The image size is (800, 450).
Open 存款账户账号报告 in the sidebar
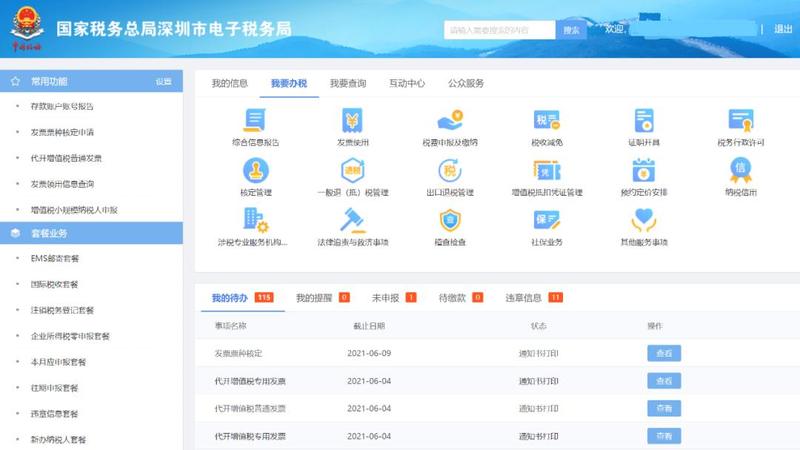pyautogui.click(x=62, y=106)
